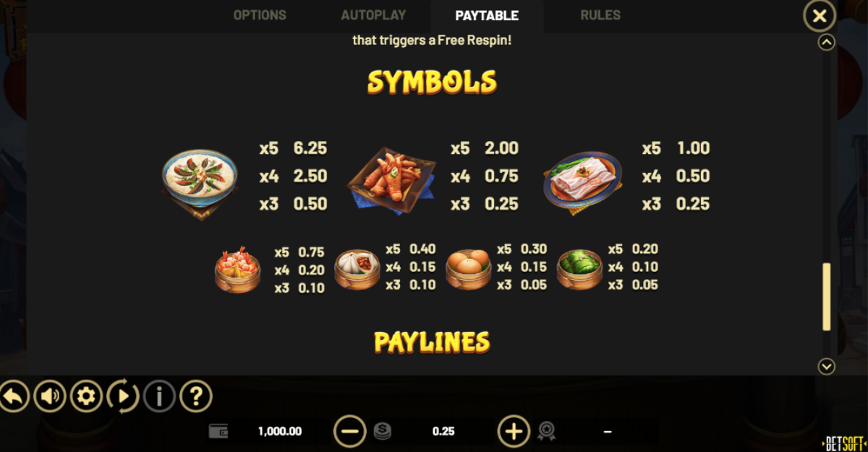Click the back arrow icon

(13, 396)
